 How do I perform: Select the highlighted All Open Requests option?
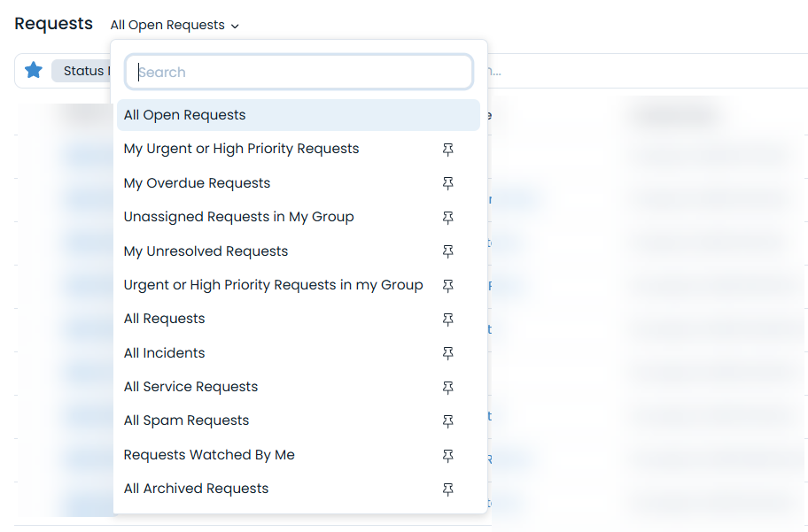(187, 115)
